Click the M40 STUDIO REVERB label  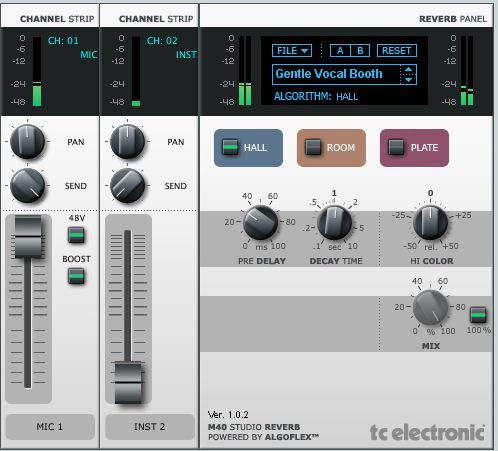pyautogui.click(x=254, y=427)
